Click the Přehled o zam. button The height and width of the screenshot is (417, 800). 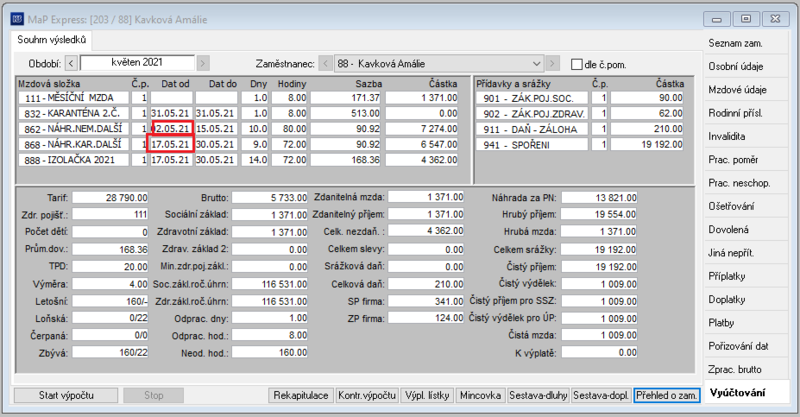(x=666, y=395)
